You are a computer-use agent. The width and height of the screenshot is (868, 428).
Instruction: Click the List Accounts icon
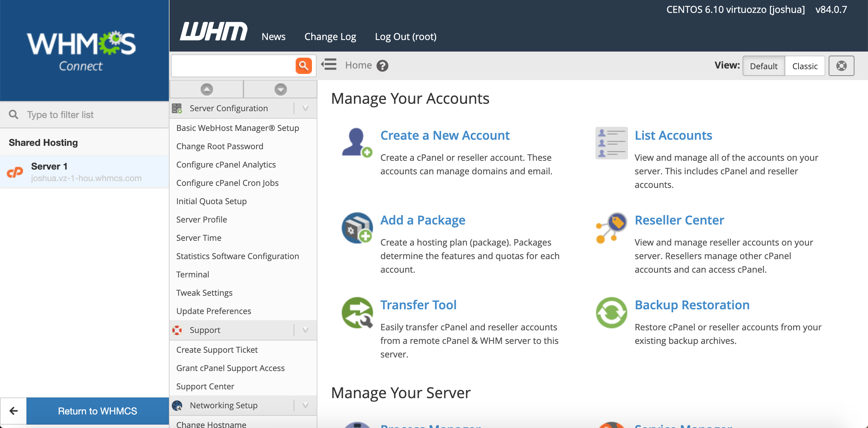(611, 143)
